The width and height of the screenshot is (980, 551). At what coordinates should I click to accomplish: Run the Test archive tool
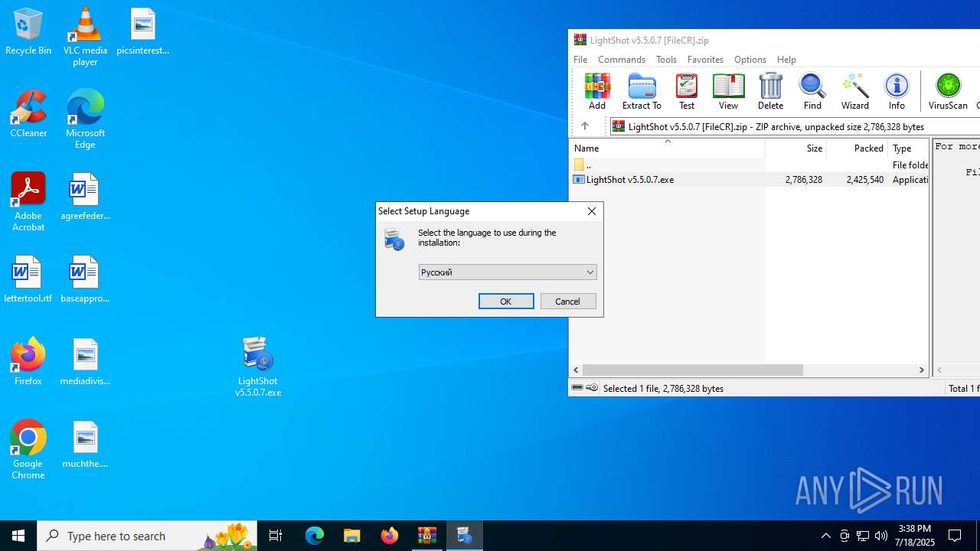pyautogui.click(x=687, y=91)
